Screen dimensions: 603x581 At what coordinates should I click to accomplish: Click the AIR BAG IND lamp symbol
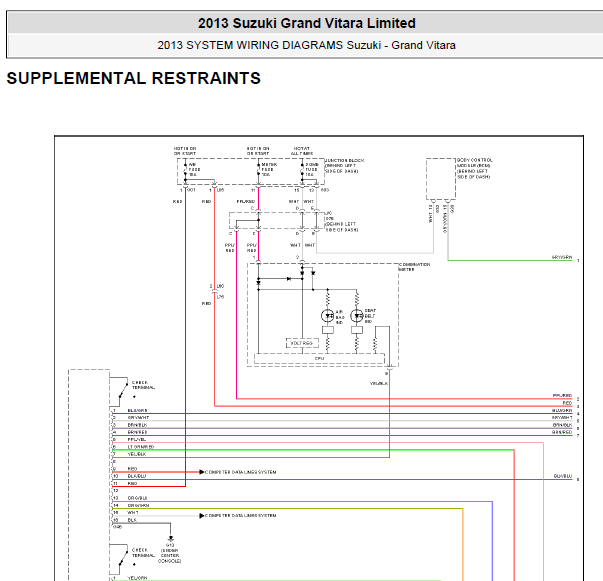pos(328,316)
